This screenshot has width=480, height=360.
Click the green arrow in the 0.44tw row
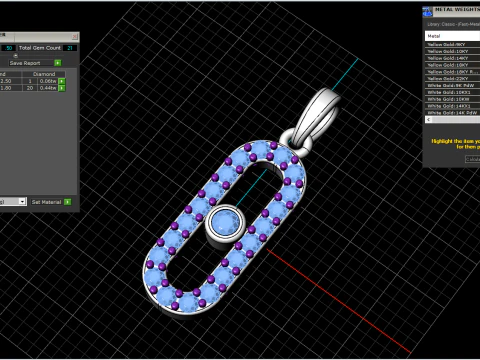pos(62,88)
